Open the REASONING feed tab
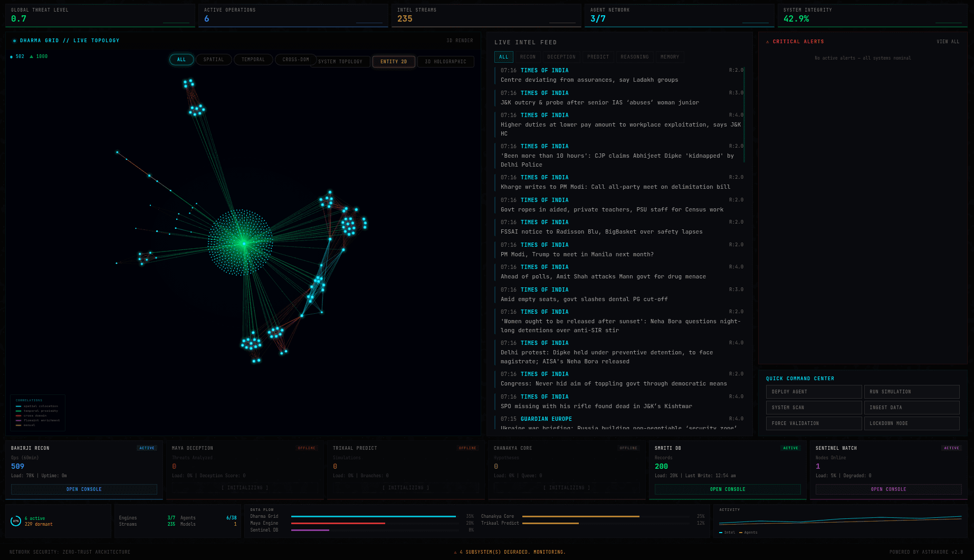The height and width of the screenshot is (560, 974). click(x=635, y=57)
